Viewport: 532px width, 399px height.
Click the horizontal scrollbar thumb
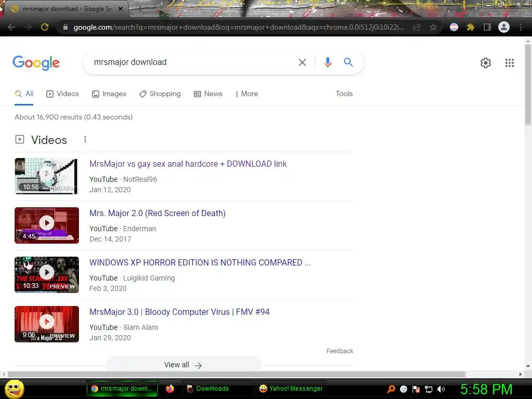(x=236, y=374)
